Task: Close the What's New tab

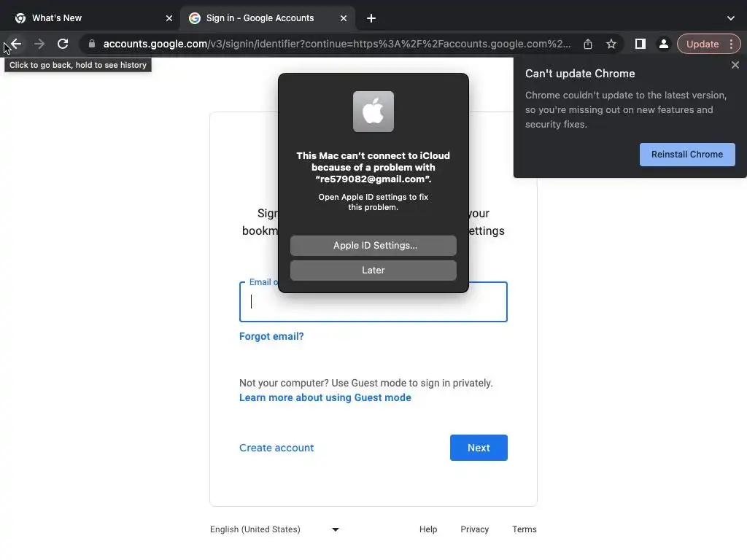Action: [x=169, y=18]
